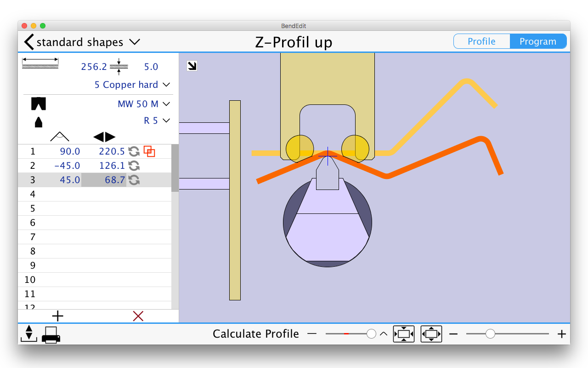Open the MW 50 M die dropdown
588x368 pixels.
pos(144,104)
